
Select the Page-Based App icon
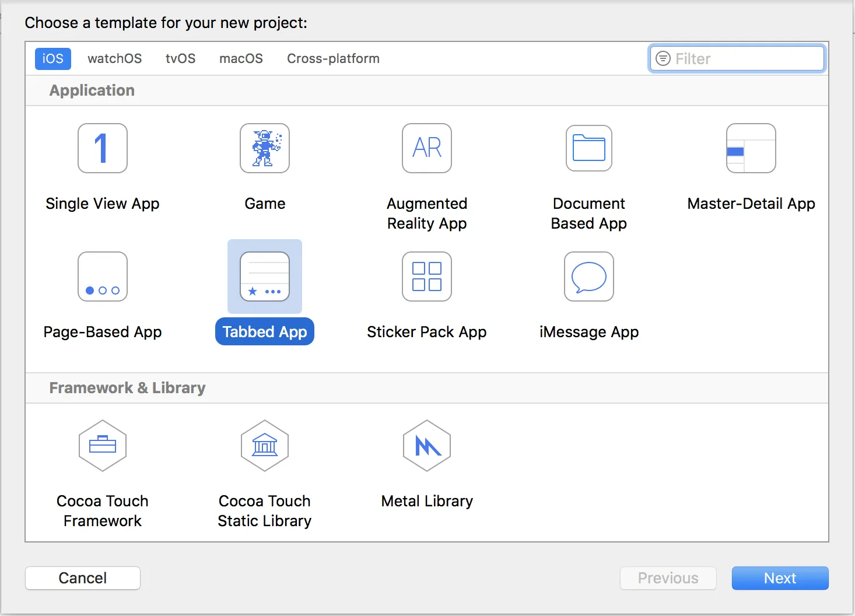(103, 276)
